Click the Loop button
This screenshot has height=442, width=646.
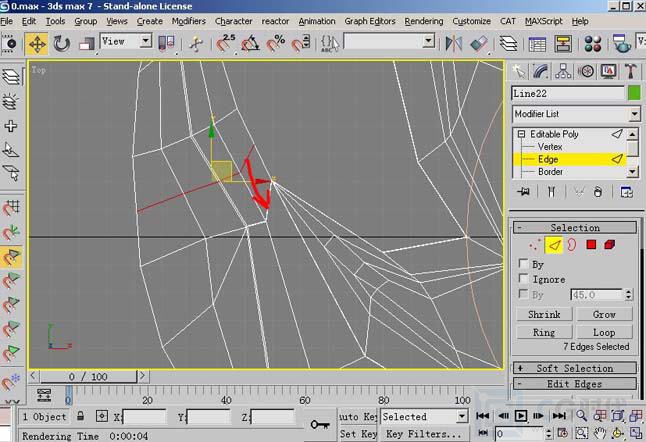pos(604,332)
